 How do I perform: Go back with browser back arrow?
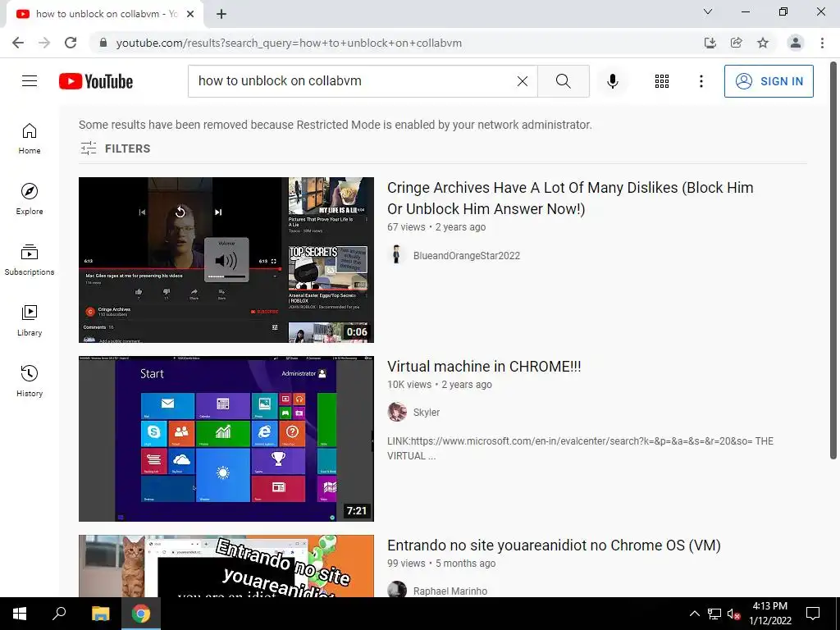coord(18,43)
